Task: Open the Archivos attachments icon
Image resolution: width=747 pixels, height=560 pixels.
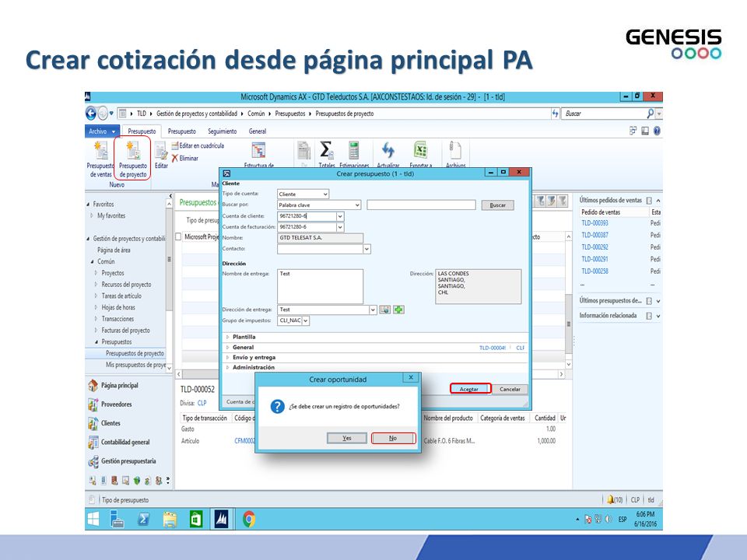Action: 455,150
